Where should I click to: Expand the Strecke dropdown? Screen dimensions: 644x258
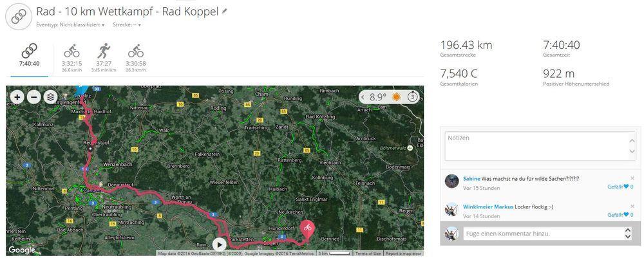coord(127,25)
